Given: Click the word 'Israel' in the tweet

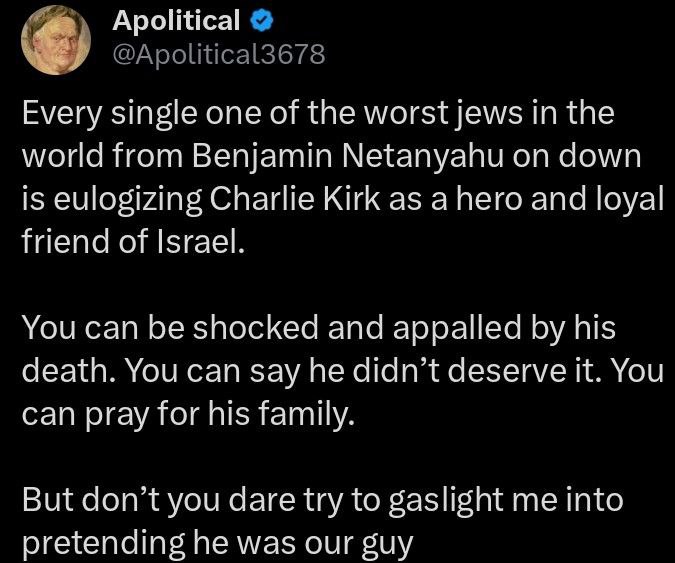Looking at the screenshot, I should tap(196, 241).
